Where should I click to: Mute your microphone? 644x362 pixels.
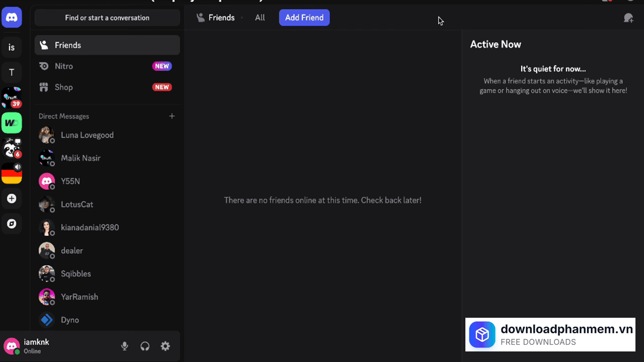[124, 346]
